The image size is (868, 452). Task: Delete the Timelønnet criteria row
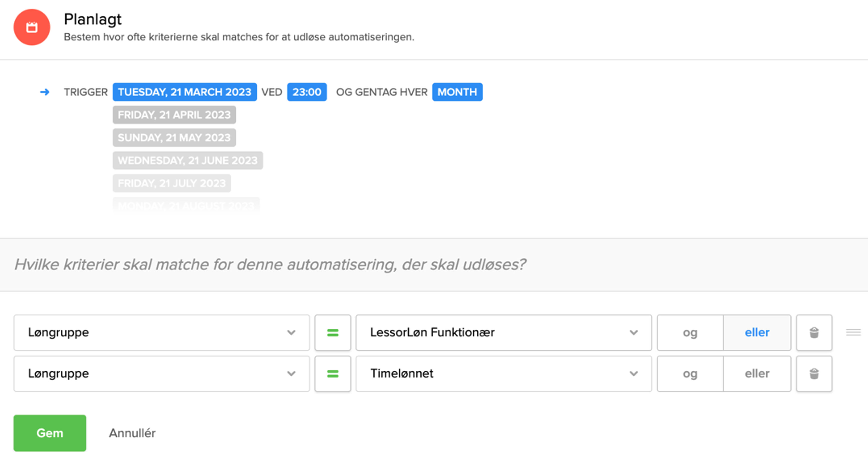pyautogui.click(x=814, y=374)
